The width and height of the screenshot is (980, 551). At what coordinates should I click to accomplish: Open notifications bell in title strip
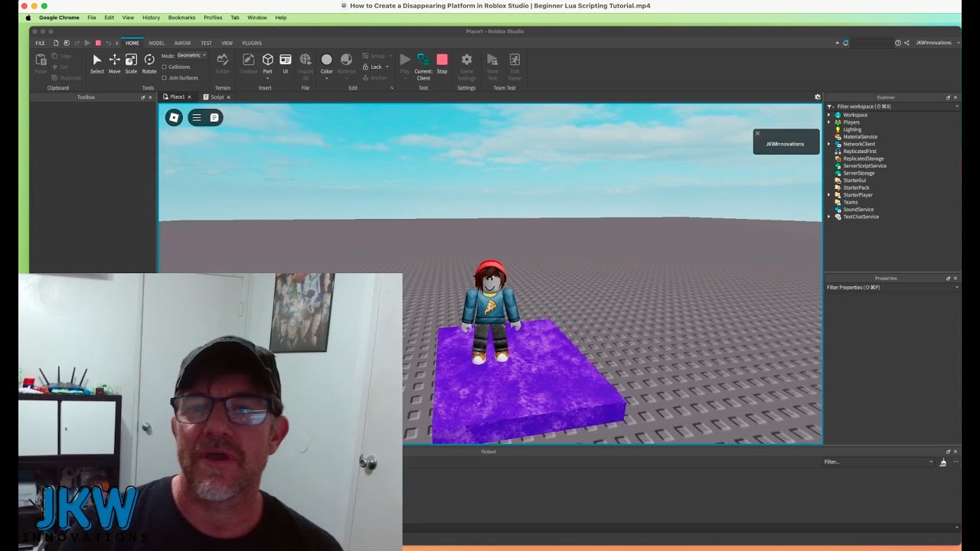tap(846, 43)
